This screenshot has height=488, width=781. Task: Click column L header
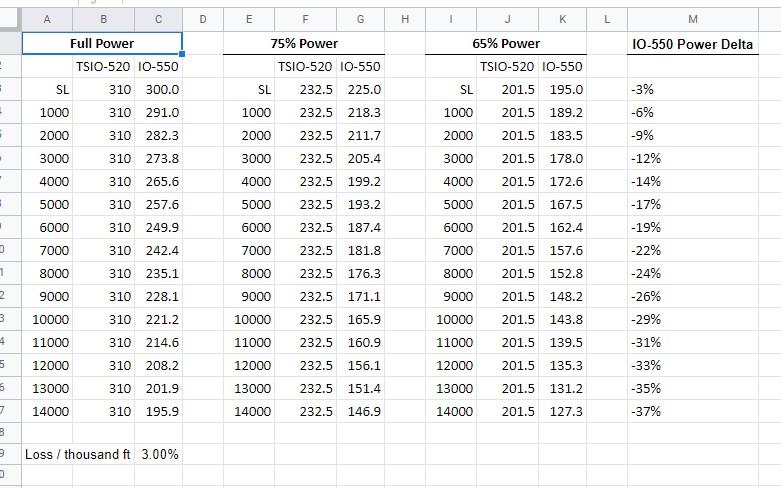(607, 19)
